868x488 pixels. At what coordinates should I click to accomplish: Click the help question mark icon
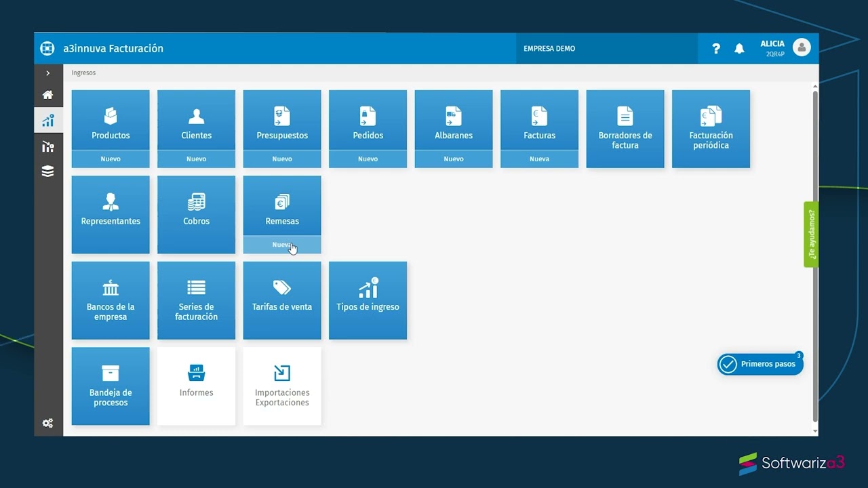(716, 49)
